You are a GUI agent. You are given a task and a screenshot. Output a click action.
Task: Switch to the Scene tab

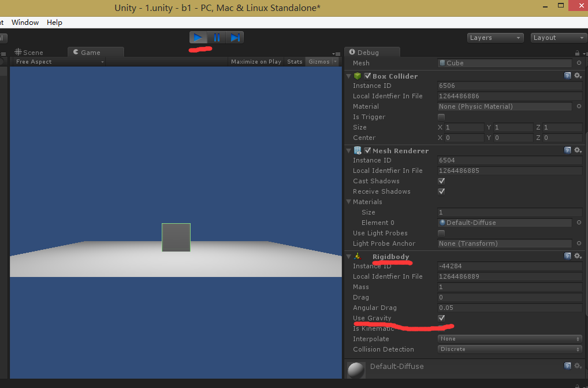coord(29,53)
